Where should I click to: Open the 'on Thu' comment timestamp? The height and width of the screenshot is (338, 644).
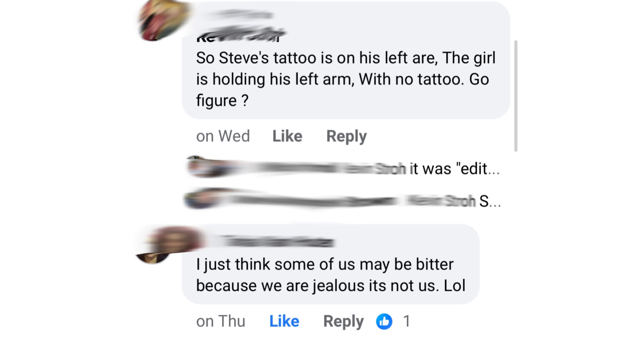pos(221,321)
